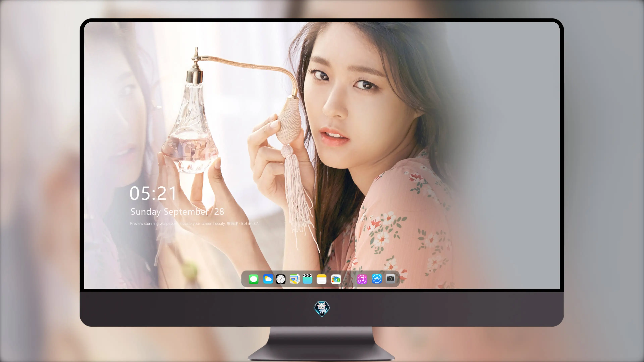
Task: Open the green Messages app in dock
Action: (254, 279)
